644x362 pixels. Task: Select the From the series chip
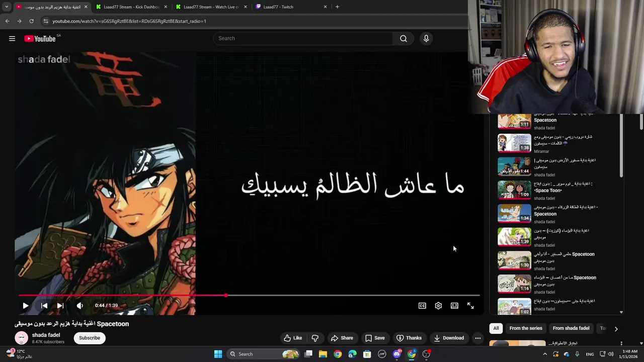pos(526,328)
